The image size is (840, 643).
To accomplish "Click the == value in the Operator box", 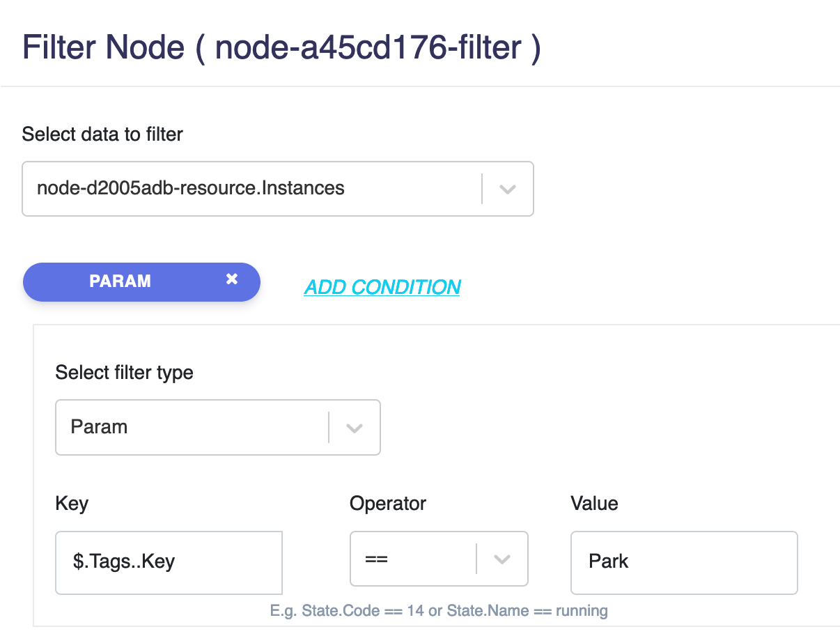I will click(376, 560).
